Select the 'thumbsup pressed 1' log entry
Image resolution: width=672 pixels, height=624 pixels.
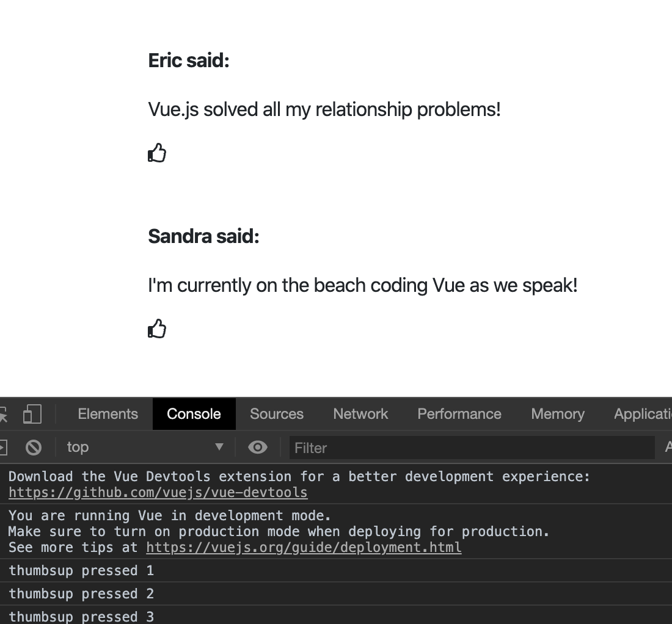pyautogui.click(x=81, y=570)
